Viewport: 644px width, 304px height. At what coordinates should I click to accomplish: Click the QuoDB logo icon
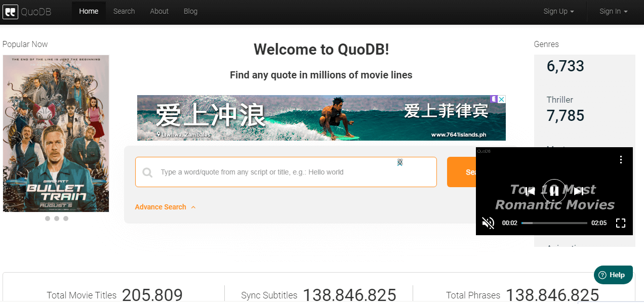point(10,11)
